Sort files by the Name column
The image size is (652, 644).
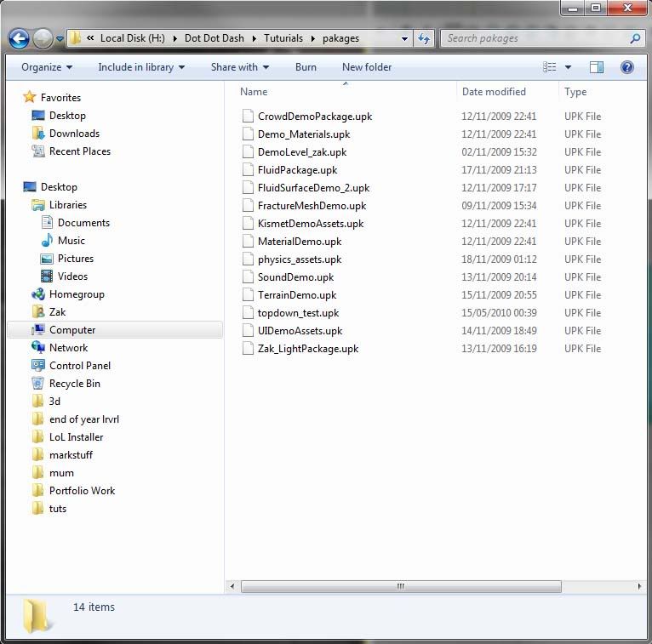[254, 91]
